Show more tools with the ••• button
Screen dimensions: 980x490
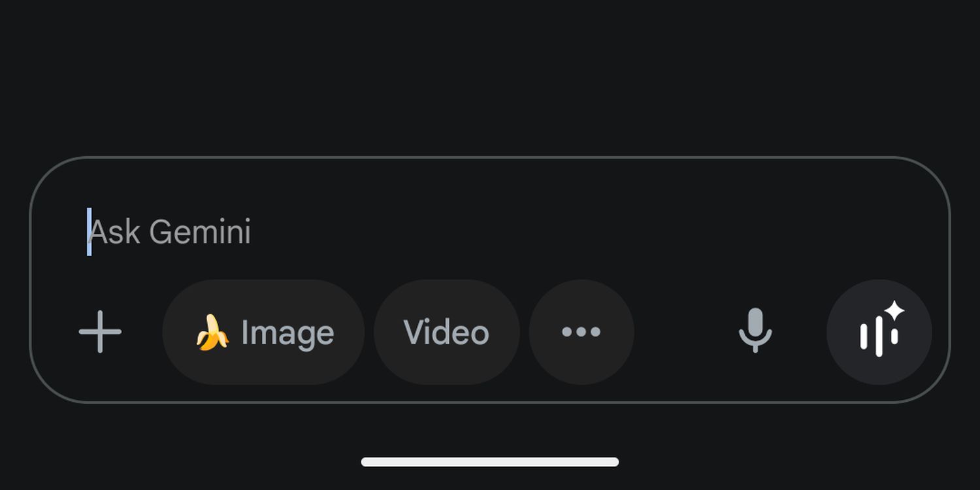(x=581, y=332)
